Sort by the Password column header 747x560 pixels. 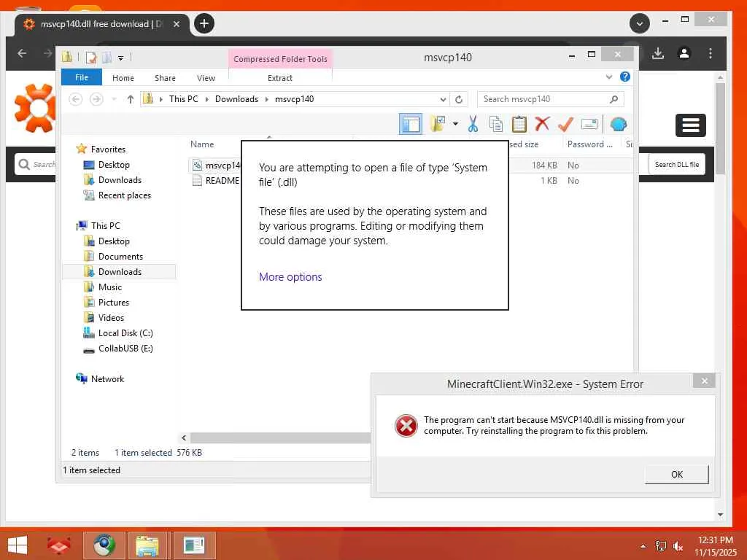(589, 144)
